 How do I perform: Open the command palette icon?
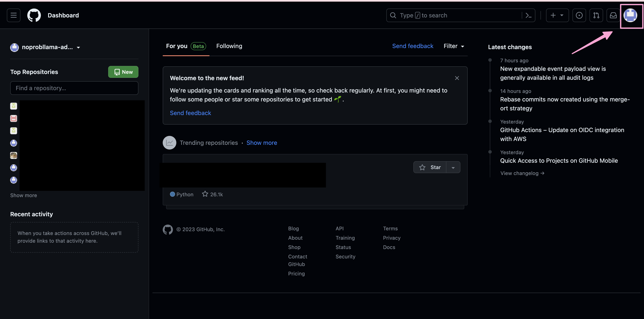pos(528,15)
